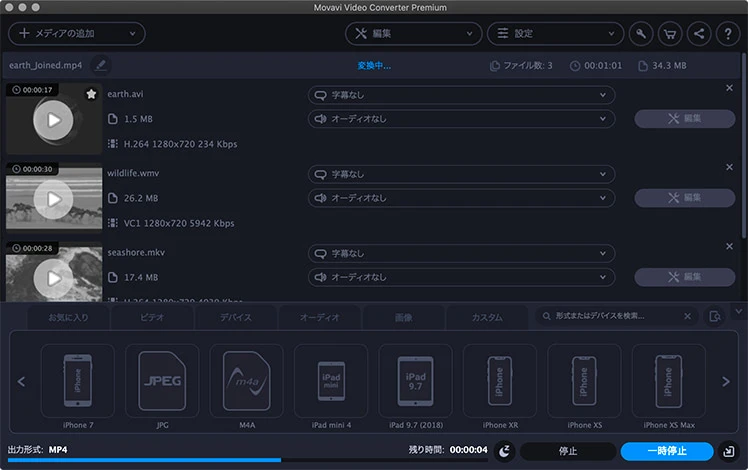Switch to ビデオ tab
Image resolution: width=748 pixels, height=470 pixels.
(x=152, y=317)
